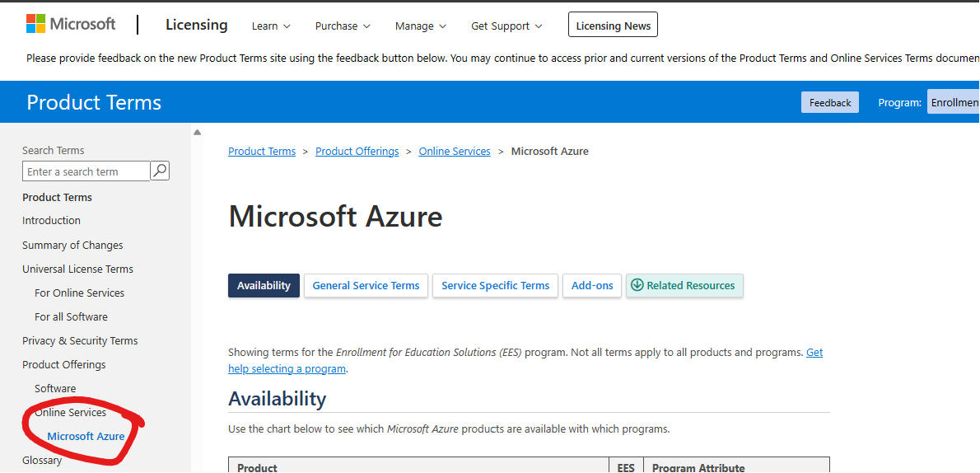Click the Microsoft Azure page heading
The height and width of the screenshot is (473, 980).
[336, 217]
